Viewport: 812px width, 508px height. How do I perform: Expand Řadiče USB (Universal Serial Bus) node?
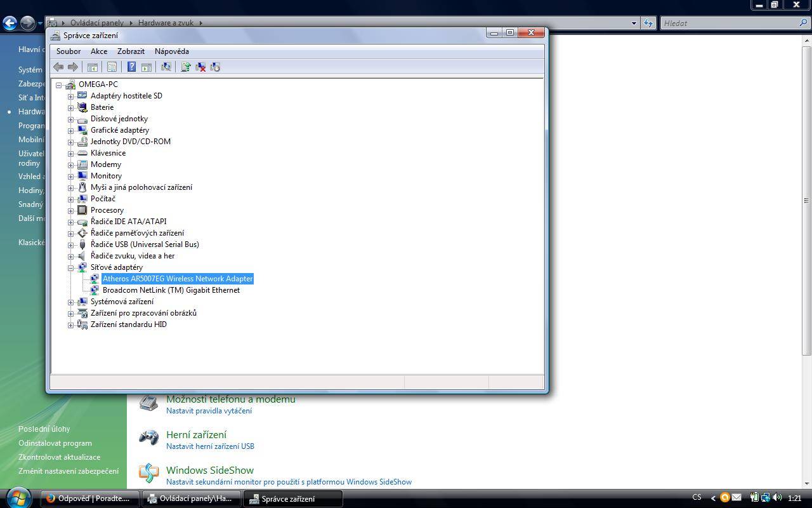tap(71, 244)
